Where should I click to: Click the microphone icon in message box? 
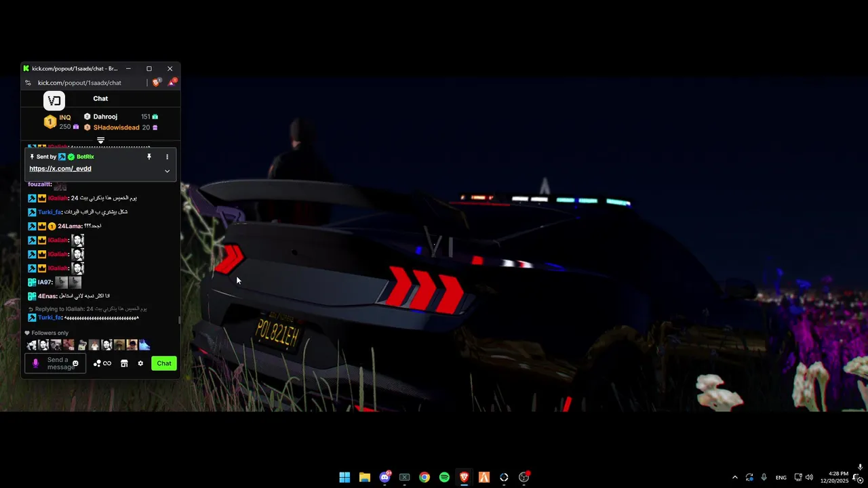36,363
